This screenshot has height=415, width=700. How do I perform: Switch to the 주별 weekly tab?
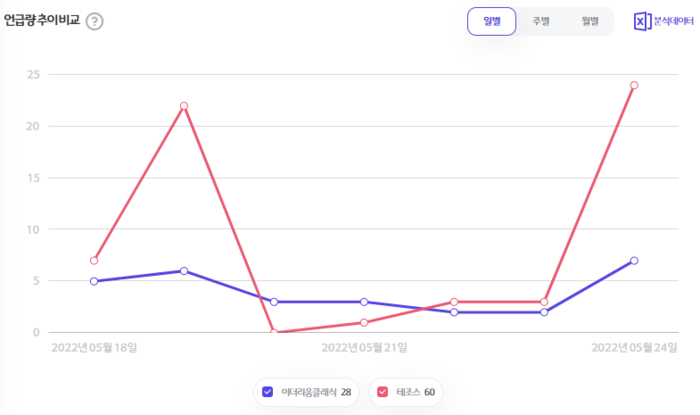pos(541,21)
